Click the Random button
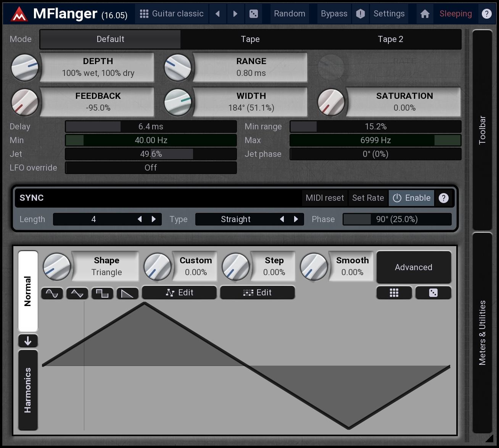The image size is (499, 448). tap(290, 14)
